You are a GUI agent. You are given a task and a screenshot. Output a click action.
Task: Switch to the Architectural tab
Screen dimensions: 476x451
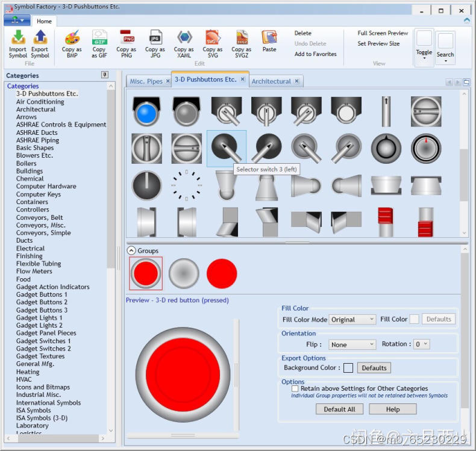click(x=271, y=81)
